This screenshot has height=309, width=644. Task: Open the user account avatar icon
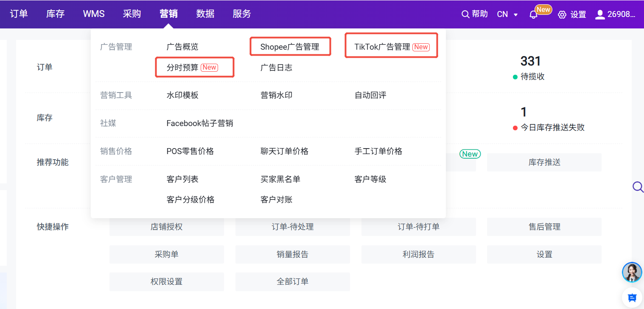600,14
